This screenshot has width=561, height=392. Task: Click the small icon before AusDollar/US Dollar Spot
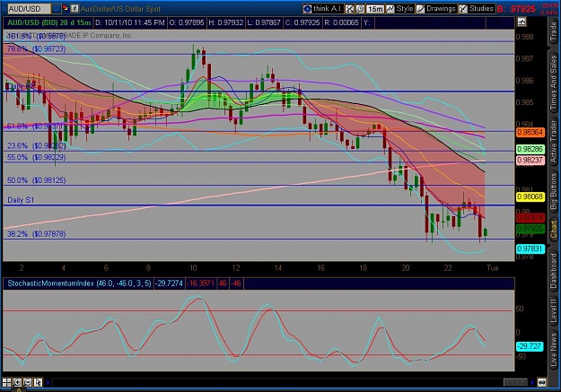click(75, 8)
